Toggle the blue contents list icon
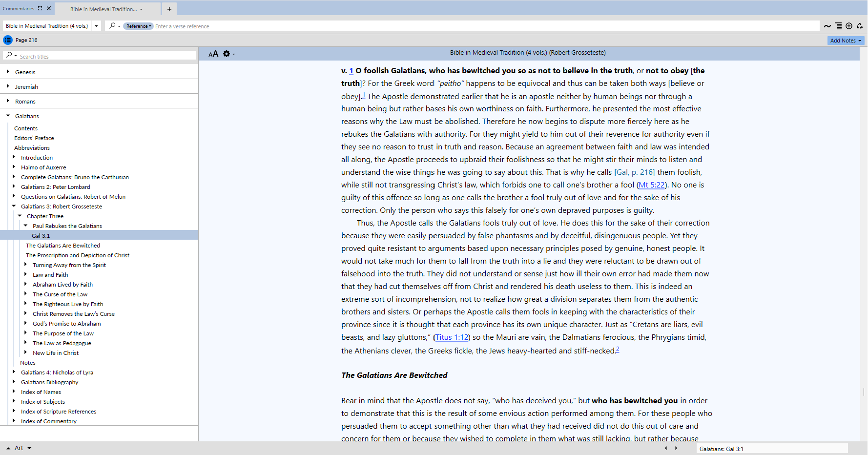The width and height of the screenshot is (868, 455). point(8,40)
